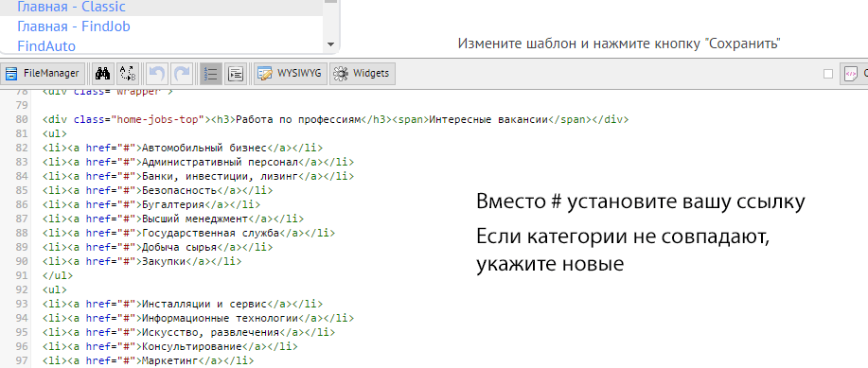Tick the checkbox left of code icon
The width and height of the screenshot is (868, 368).
click(x=828, y=74)
